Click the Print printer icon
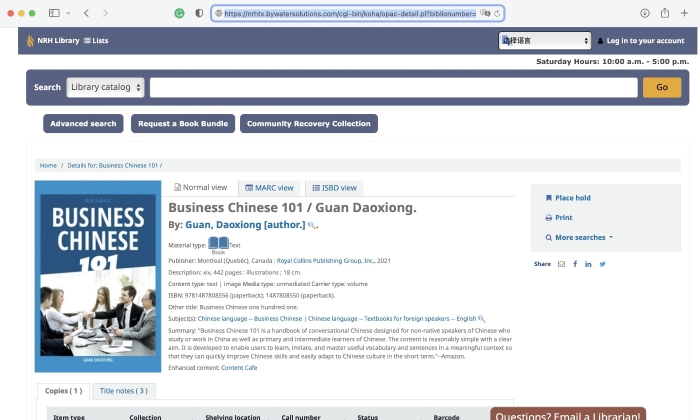 (x=548, y=217)
